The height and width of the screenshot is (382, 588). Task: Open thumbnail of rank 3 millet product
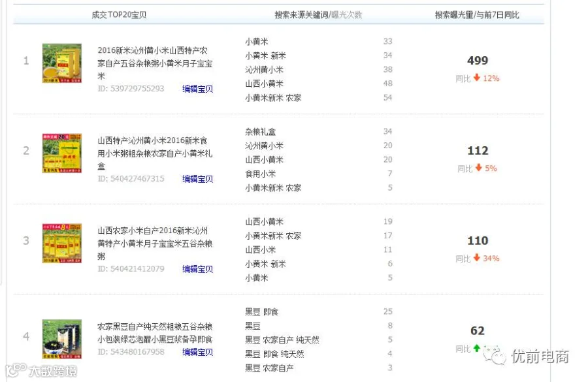[x=62, y=244]
